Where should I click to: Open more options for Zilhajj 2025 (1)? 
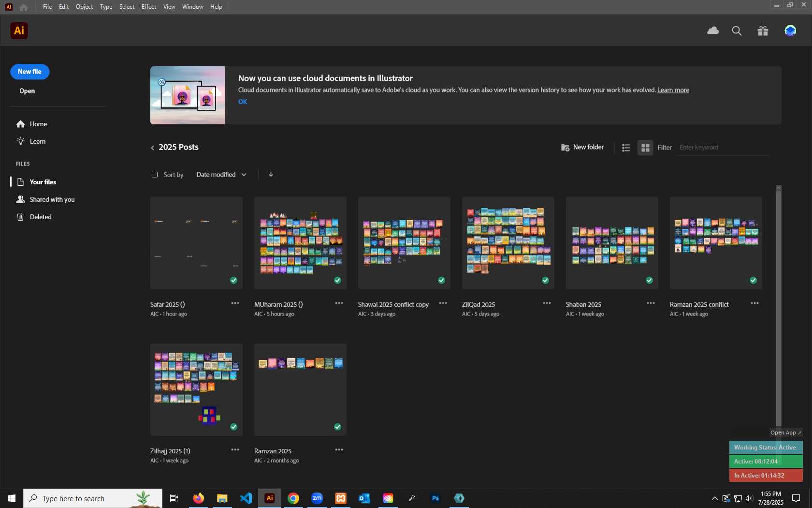pyautogui.click(x=235, y=450)
